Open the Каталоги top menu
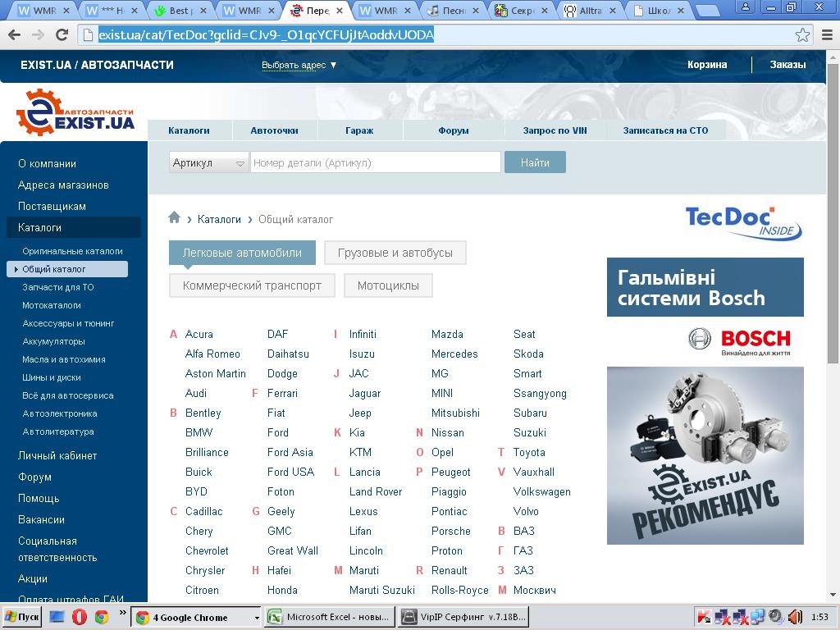Viewport: 840px width, 630px height. [189, 130]
